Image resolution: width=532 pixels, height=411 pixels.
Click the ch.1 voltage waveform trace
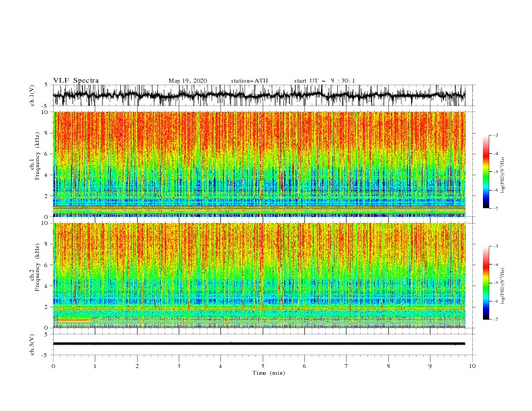tap(259, 95)
